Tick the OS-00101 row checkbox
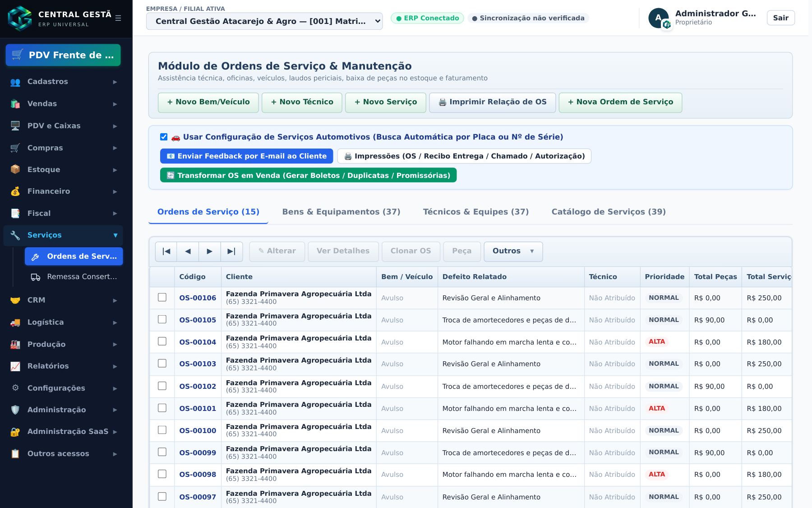 point(162,408)
